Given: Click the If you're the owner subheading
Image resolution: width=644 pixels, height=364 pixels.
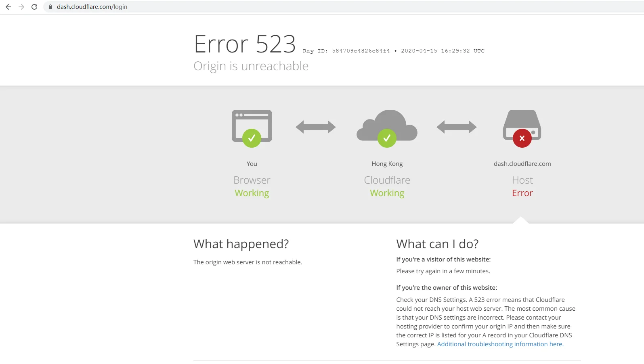Looking at the screenshot, I should pyautogui.click(x=447, y=288).
